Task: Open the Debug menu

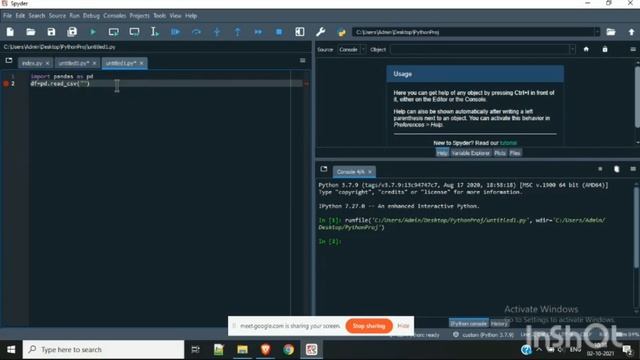Action: tap(91, 16)
